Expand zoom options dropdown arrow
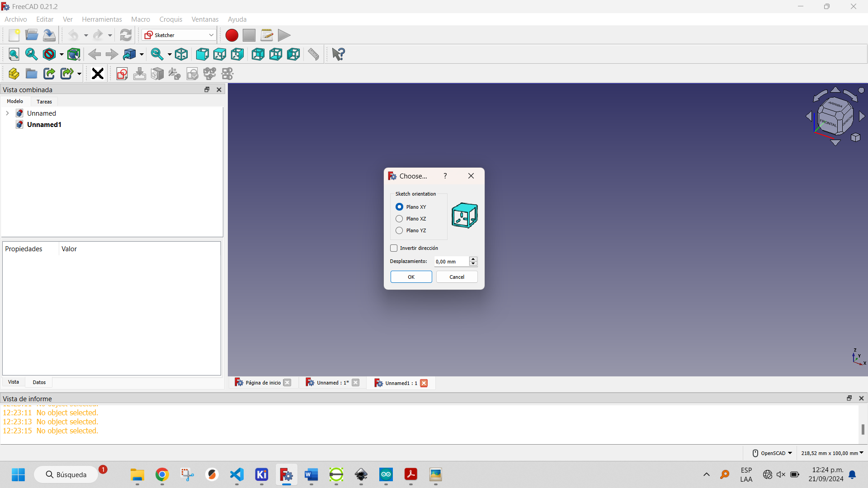The width and height of the screenshot is (868, 488). (x=170, y=55)
